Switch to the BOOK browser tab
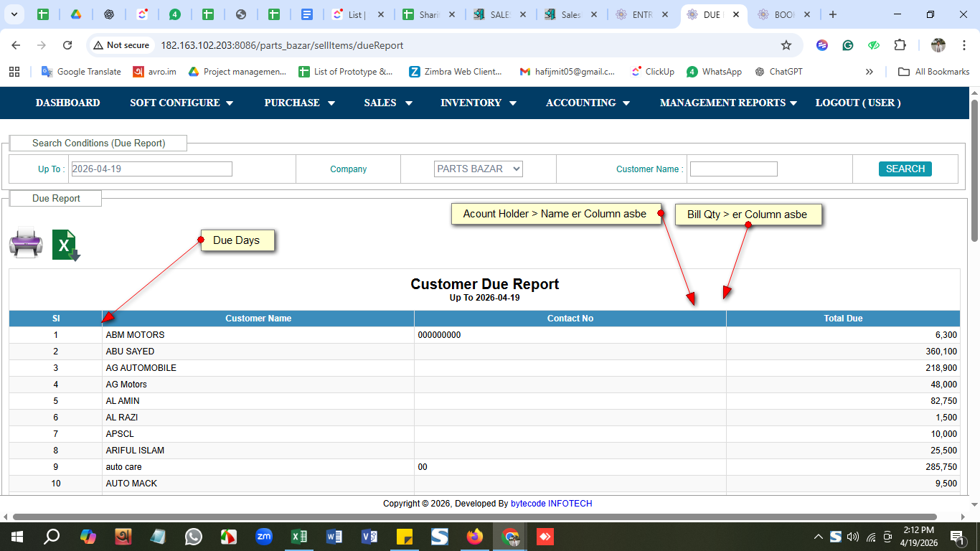The image size is (980, 551). click(x=783, y=14)
